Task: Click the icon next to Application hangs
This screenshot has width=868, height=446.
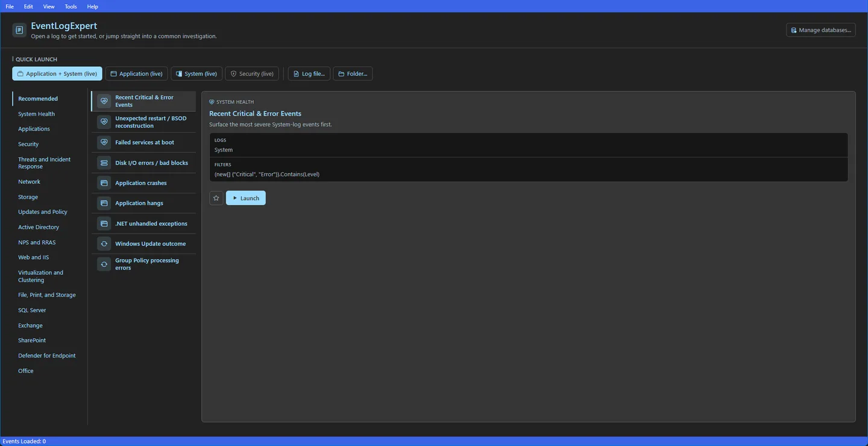Action: (x=104, y=203)
